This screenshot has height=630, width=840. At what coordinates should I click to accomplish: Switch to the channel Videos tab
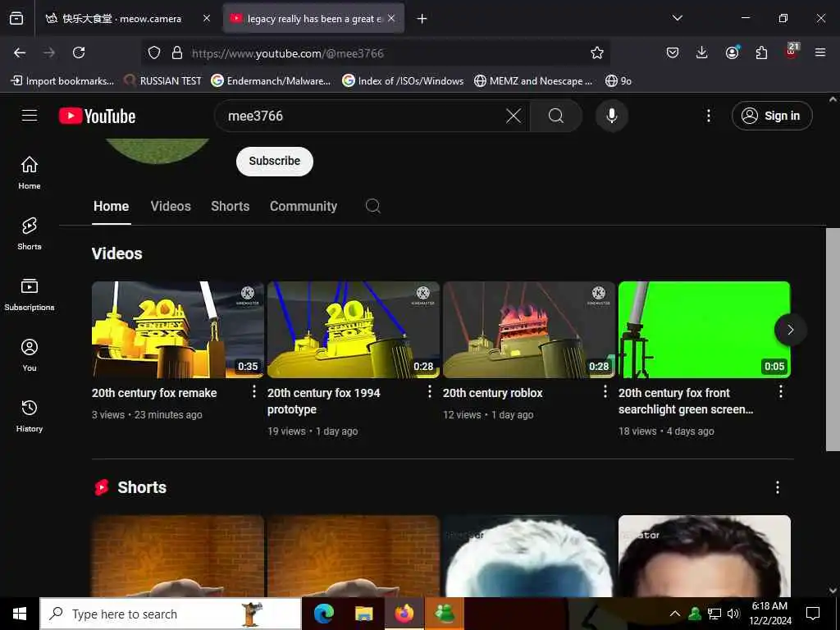click(x=171, y=206)
